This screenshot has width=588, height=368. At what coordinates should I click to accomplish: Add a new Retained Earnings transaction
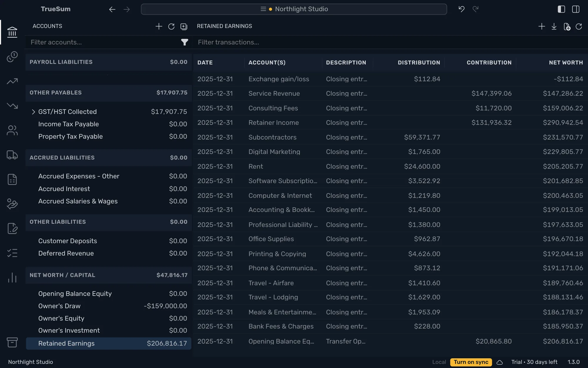tap(542, 26)
